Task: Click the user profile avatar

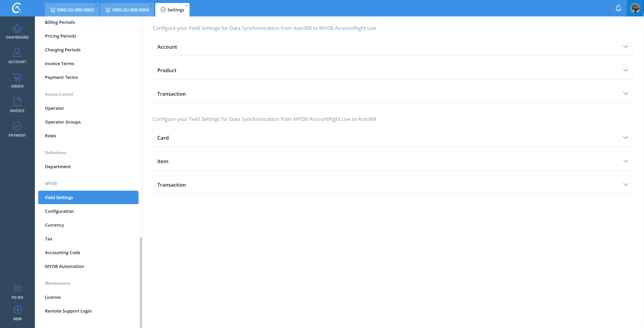Action: 635,8
